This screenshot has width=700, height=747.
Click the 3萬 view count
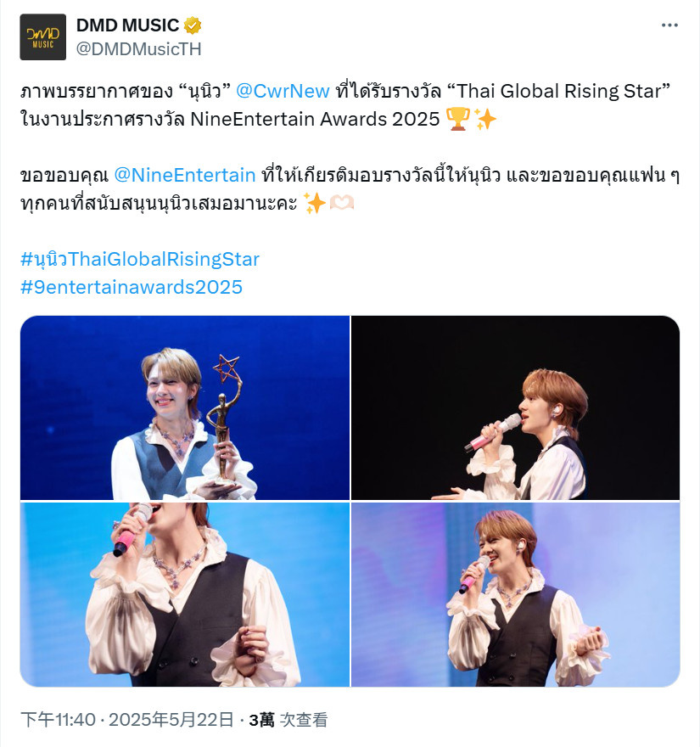[262, 719]
